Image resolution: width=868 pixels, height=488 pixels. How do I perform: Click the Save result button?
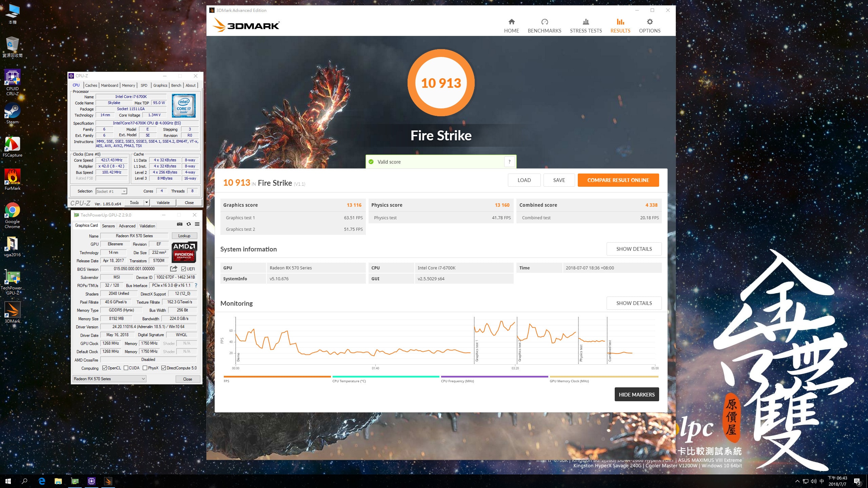[559, 180]
